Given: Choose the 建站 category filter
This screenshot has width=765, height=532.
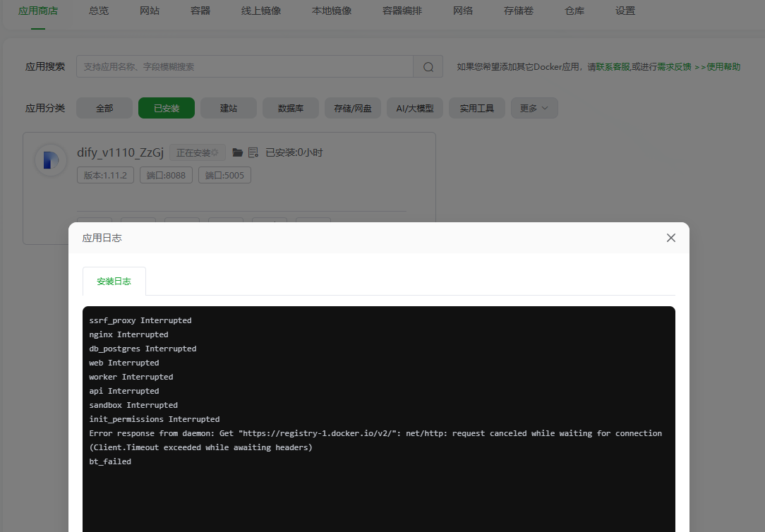Looking at the screenshot, I should 228,108.
